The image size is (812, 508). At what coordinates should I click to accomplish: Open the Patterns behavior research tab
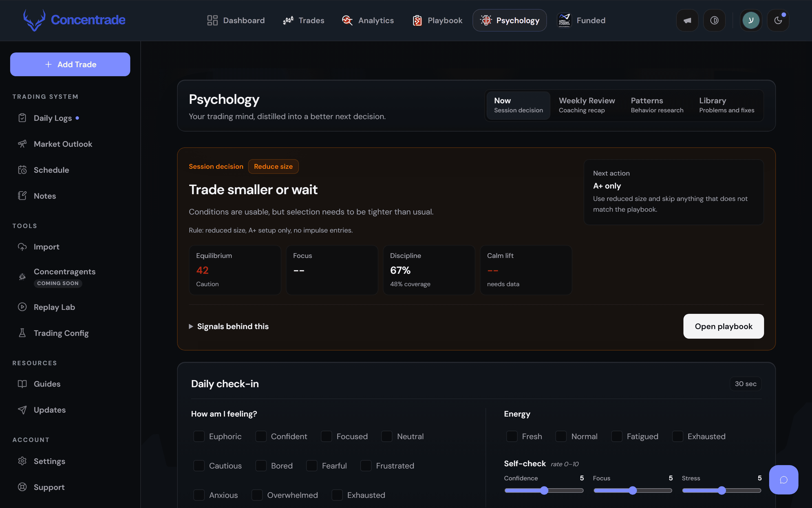(657, 105)
